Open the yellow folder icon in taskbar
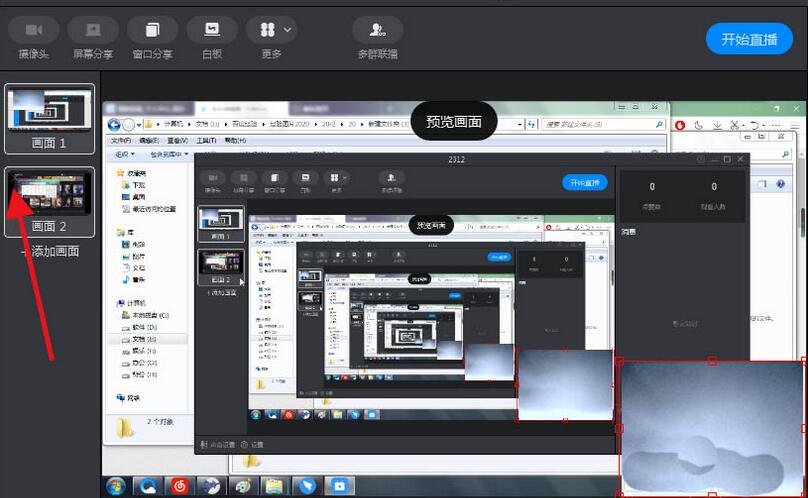The image size is (808, 498). tap(273, 486)
